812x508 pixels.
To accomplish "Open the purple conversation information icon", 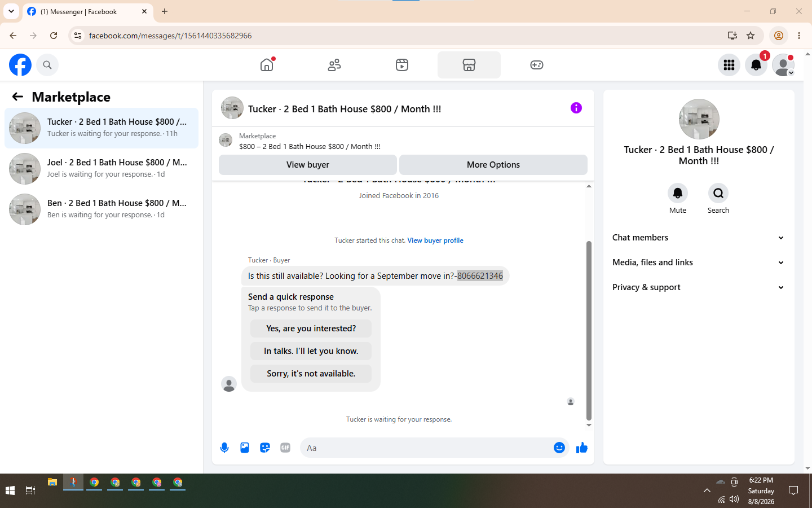I will [x=576, y=108].
